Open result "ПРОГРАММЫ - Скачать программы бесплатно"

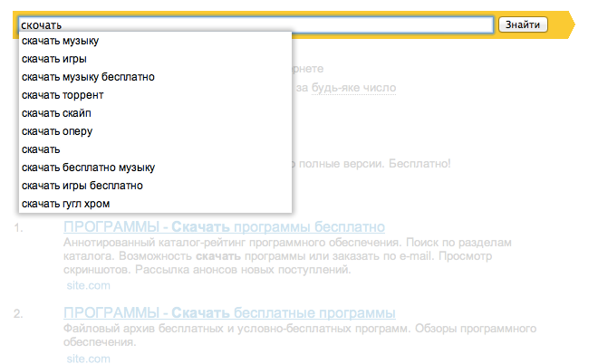225,226
